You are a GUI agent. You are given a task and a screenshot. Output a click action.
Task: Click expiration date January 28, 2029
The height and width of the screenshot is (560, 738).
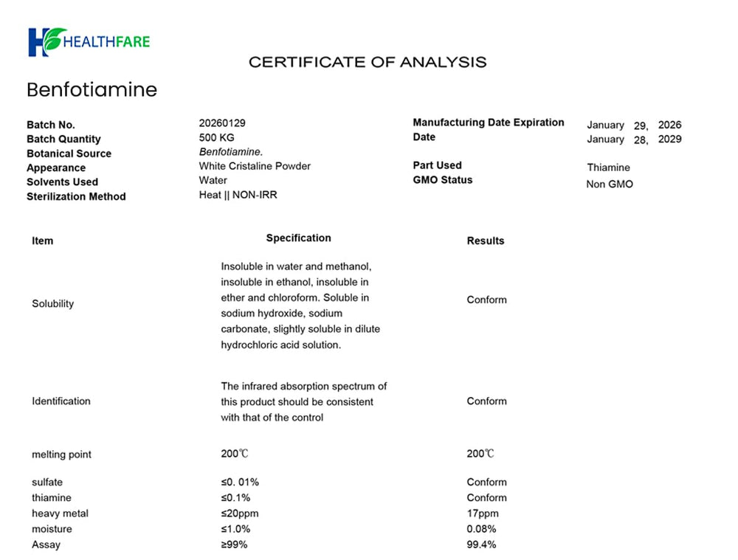[x=634, y=139]
